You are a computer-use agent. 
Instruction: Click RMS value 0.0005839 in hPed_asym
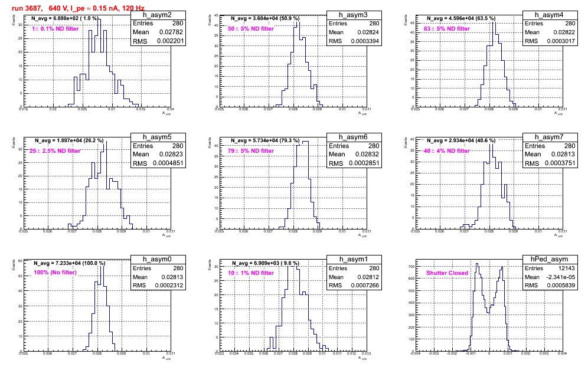(561, 285)
